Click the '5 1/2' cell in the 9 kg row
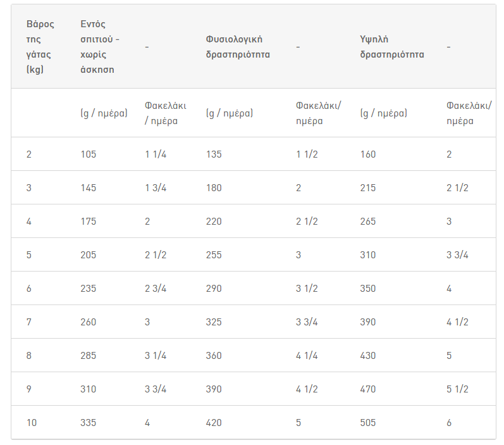This screenshot has width=504, height=445. click(457, 389)
